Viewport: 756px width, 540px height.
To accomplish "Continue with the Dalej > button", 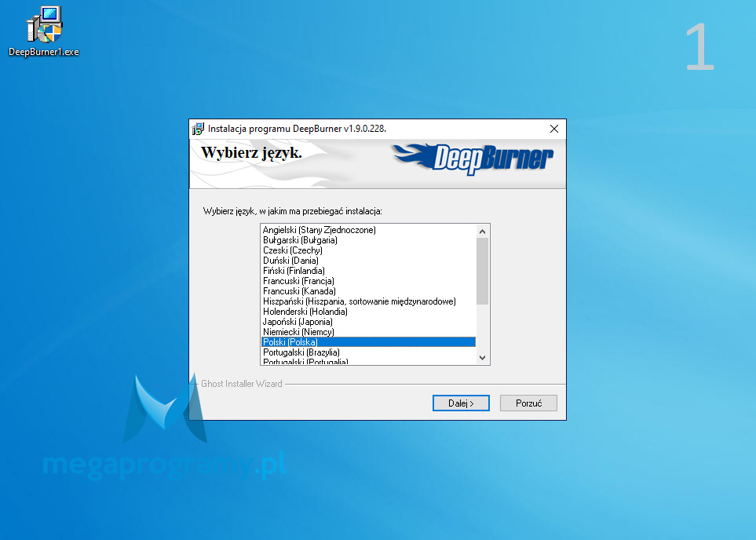I will coord(461,403).
